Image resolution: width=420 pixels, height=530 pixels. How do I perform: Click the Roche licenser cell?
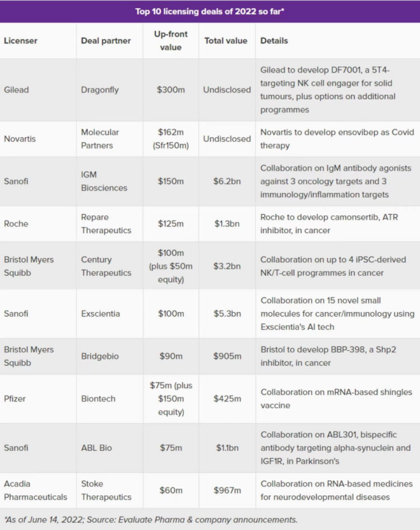(16, 224)
